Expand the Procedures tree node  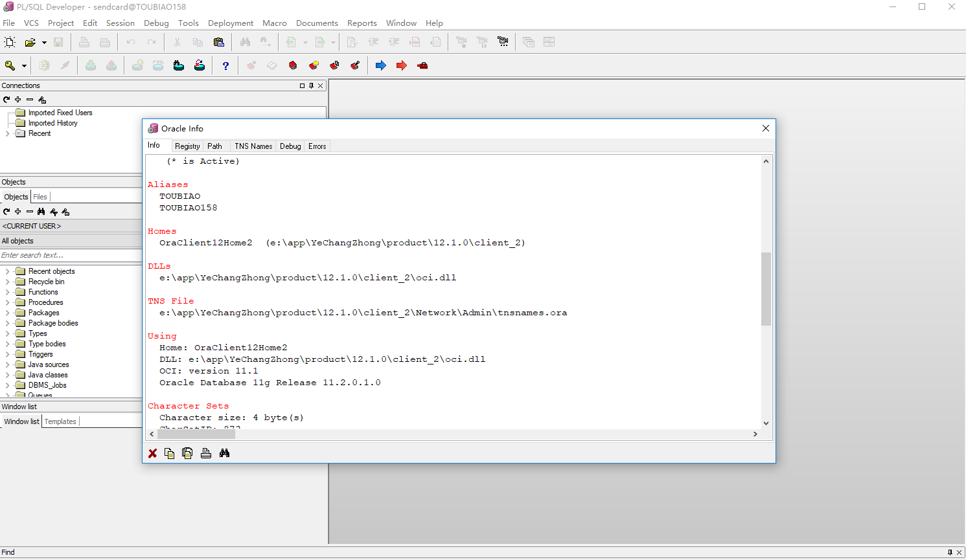[7, 302]
